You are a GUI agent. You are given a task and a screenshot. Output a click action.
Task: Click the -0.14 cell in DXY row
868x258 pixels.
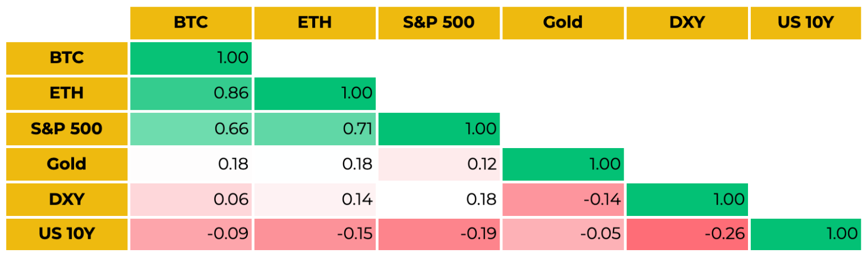(563, 199)
